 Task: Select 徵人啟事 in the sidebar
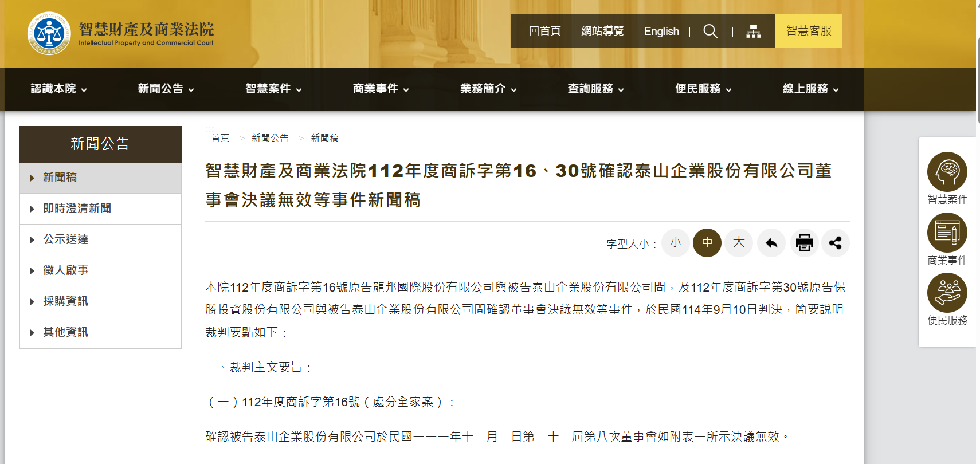[100, 270]
